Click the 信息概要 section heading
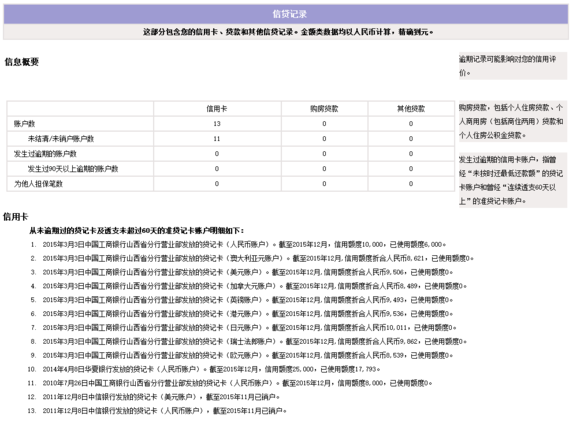 point(21,62)
